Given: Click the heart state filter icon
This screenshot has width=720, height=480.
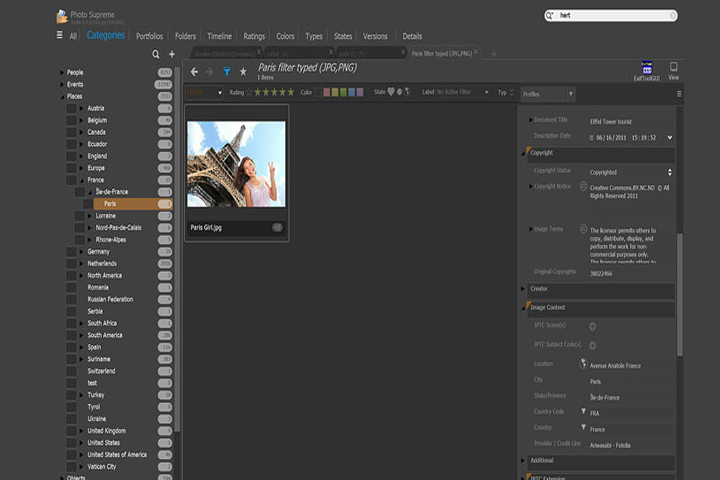Looking at the screenshot, I should [391, 92].
